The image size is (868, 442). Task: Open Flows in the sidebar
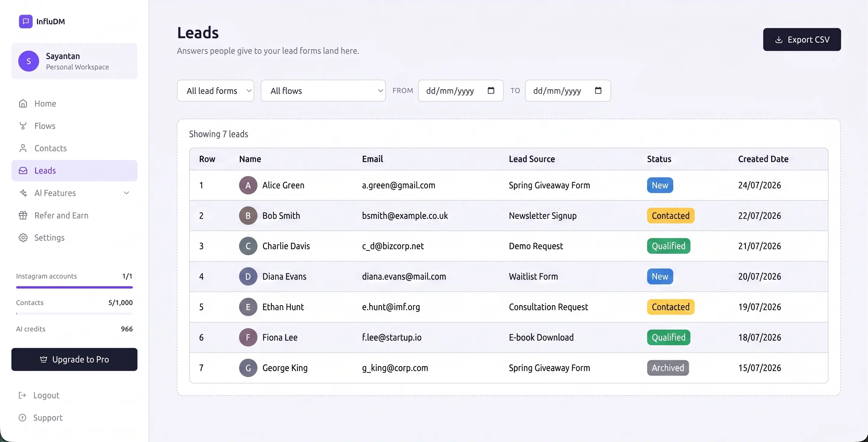click(75, 126)
